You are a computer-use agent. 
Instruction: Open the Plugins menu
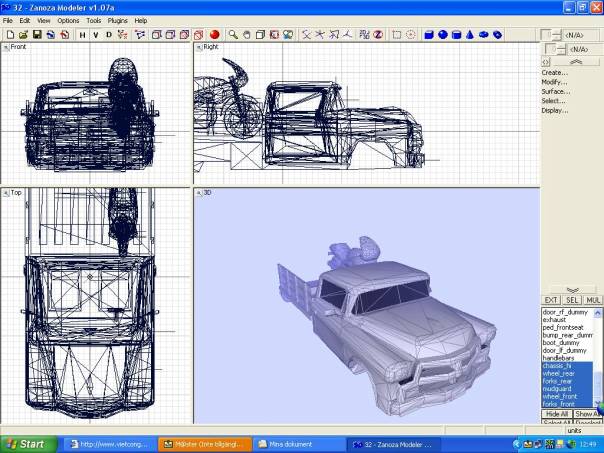tap(118, 20)
